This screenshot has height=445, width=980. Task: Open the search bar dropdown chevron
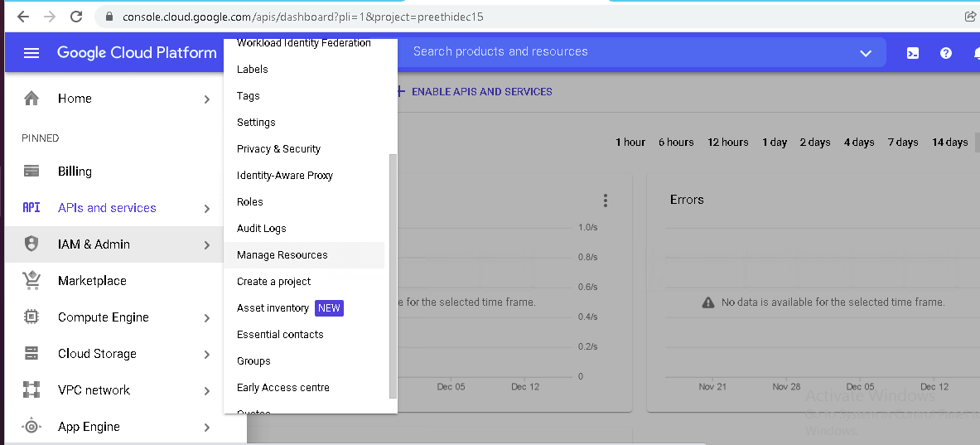click(866, 53)
